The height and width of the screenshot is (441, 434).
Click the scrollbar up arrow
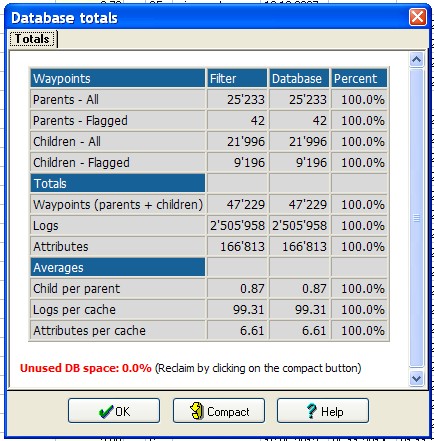(x=416, y=60)
